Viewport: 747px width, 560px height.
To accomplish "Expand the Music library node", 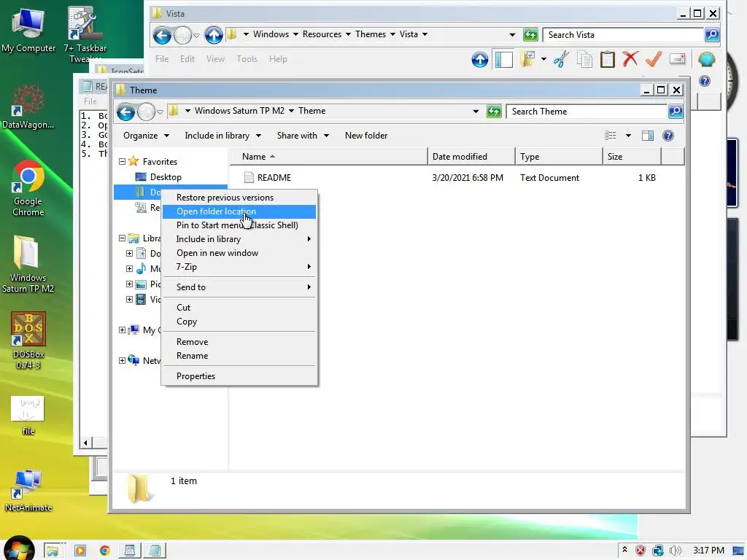I will coord(129,268).
